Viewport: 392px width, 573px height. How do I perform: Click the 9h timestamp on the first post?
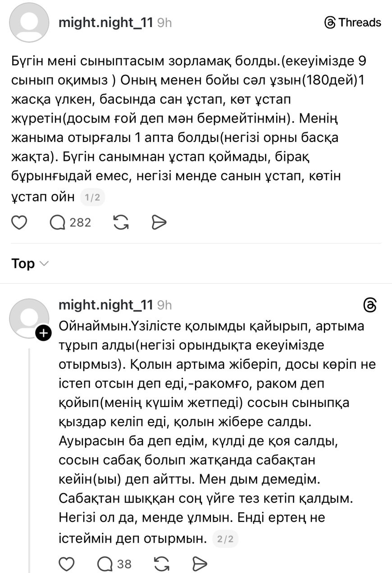[164, 23]
